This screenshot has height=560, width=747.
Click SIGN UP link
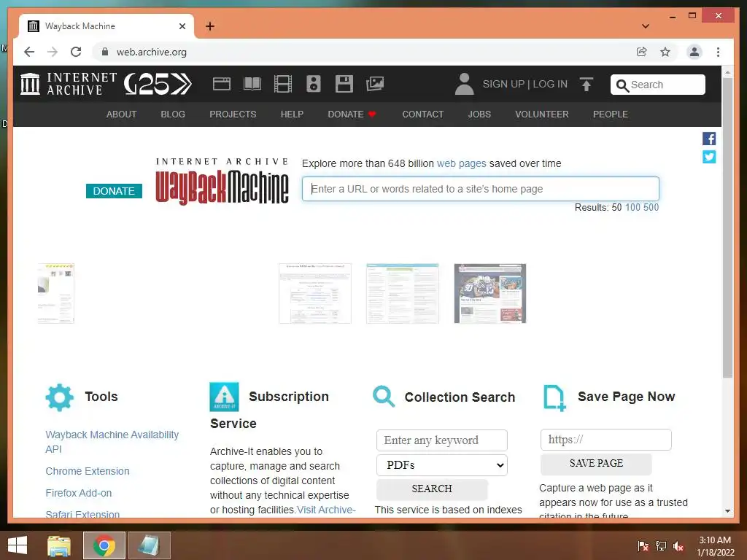(503, 85)
